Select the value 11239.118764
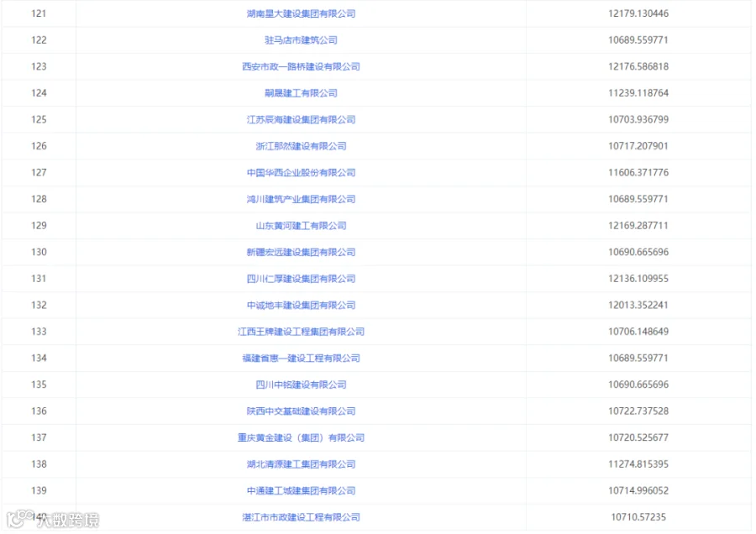This screenshot has height=534, width=756. [x=638, y=93]
